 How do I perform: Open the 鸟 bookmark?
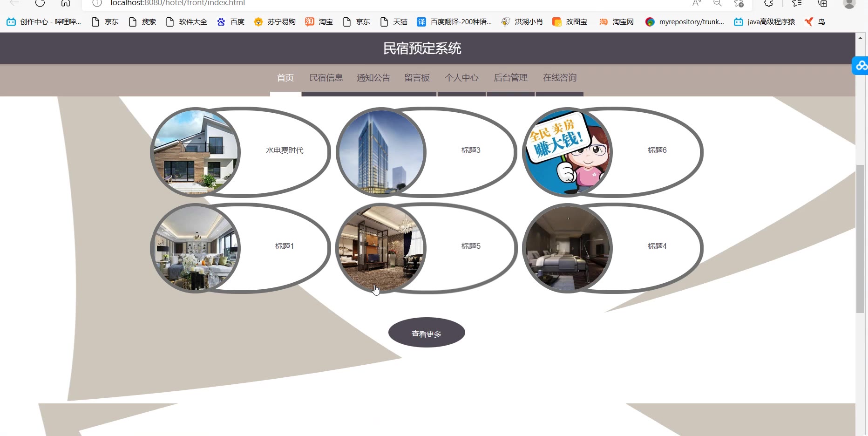coord(815,22)
